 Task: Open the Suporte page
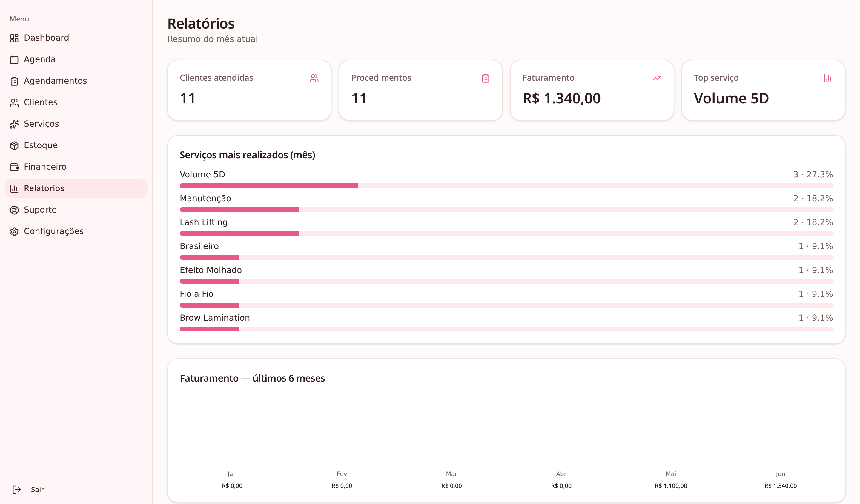coord(76,210)
